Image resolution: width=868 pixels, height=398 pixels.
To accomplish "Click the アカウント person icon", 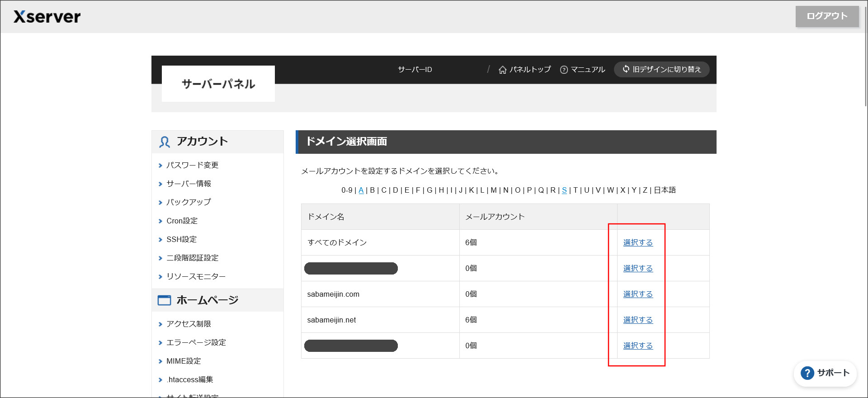I will point(164,142).
